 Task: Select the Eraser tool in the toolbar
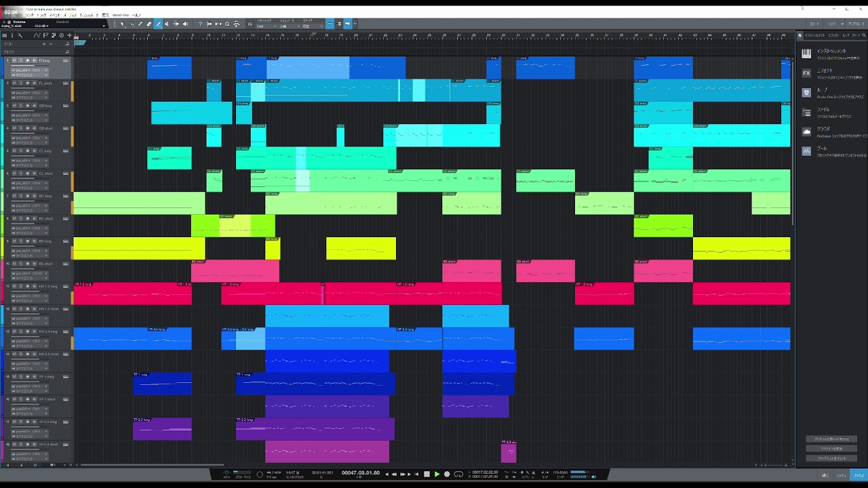coord(149,24)
